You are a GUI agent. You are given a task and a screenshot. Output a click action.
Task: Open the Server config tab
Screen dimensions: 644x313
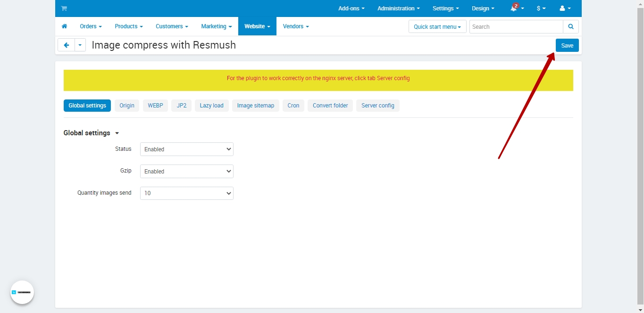pyautogui.click(x=378, y=106)
